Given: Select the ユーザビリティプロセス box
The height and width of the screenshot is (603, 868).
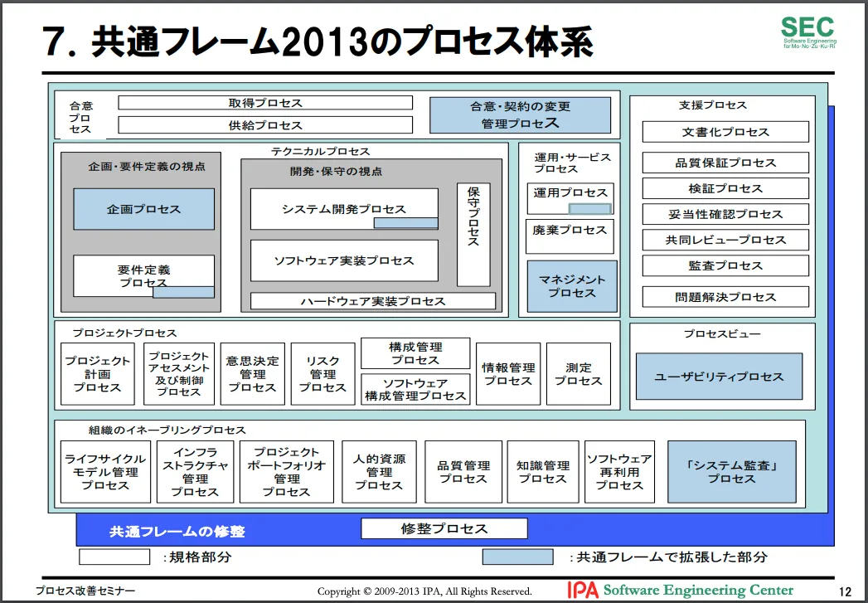Looking at the screenshot, I should point(719,377).
